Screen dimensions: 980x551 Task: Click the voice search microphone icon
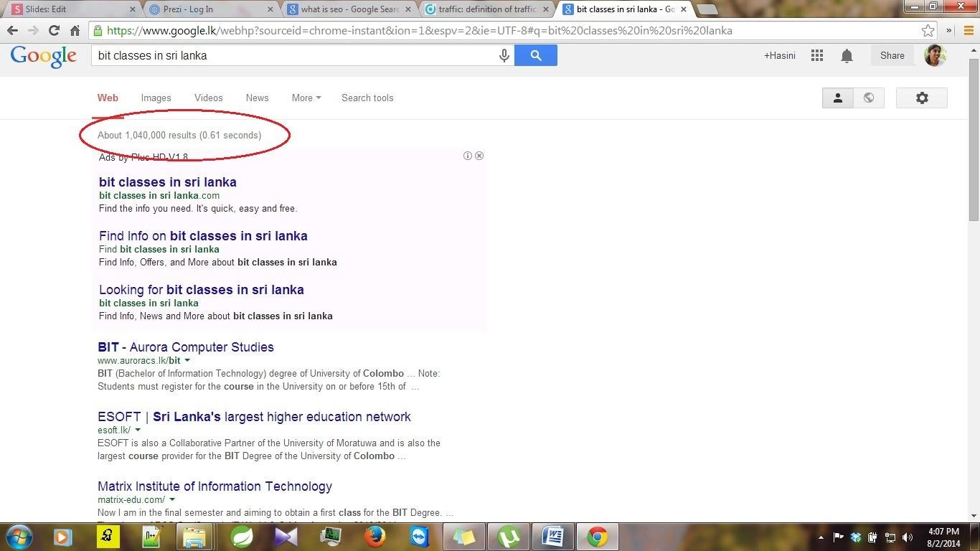pos(504,55)
